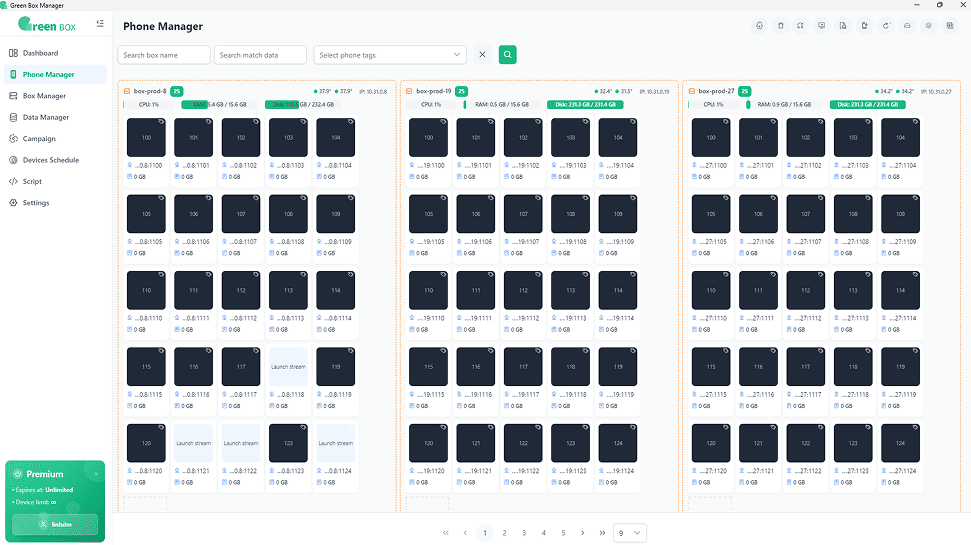Go to Campaign in the sidebar

(55, 139)
